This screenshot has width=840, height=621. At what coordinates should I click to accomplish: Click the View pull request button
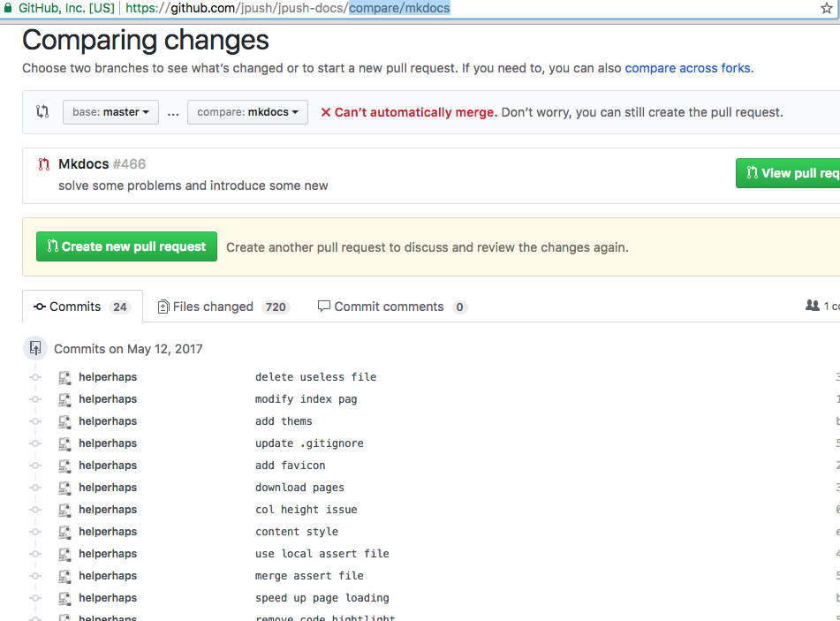point(789,173)
